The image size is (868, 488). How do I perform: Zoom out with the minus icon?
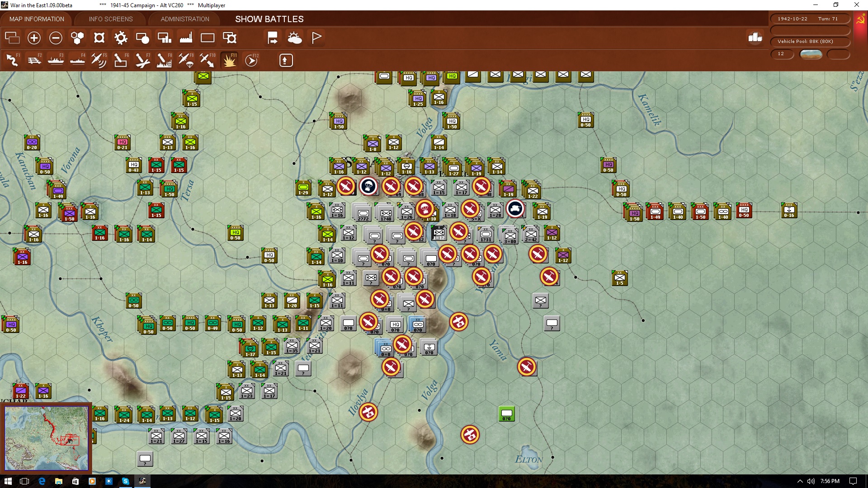56,38
